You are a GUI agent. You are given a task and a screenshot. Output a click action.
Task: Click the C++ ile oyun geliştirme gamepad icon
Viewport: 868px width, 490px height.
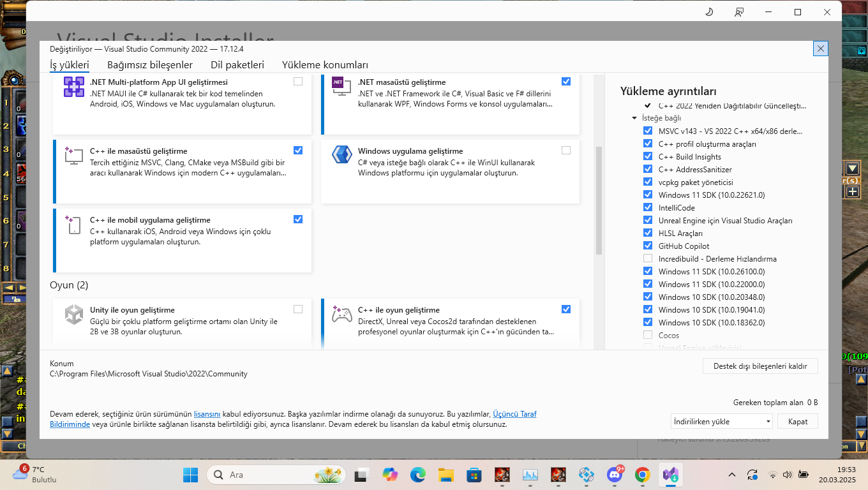click(x=342, y=314)
